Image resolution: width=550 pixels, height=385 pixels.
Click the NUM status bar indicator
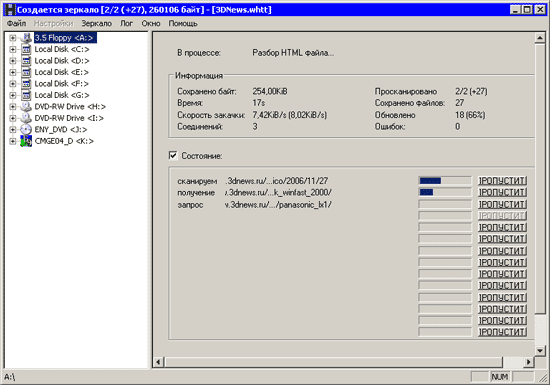(500, 377)
